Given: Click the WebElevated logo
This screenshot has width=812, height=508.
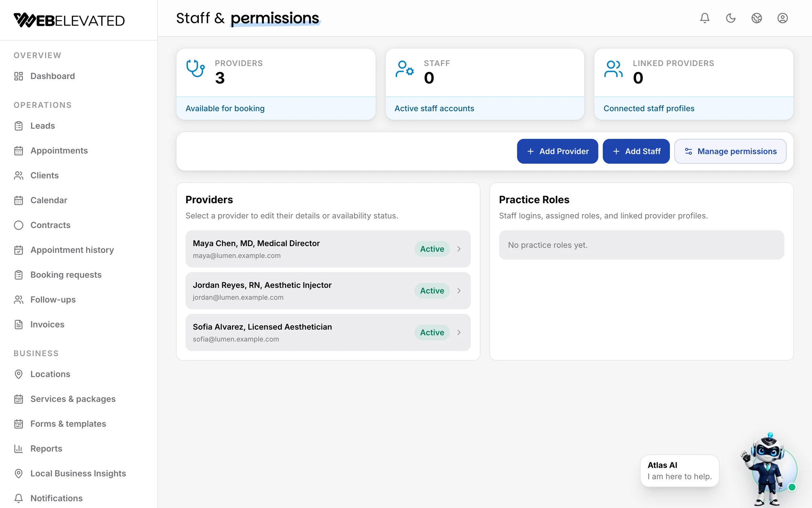Looking at the screenshot, I should (69, 20).
